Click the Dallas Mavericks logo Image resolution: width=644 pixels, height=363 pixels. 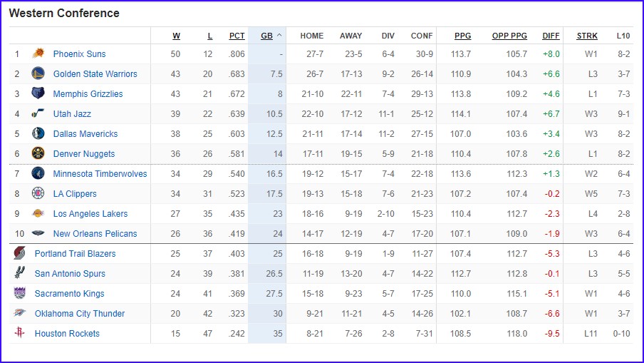(38, 133)
